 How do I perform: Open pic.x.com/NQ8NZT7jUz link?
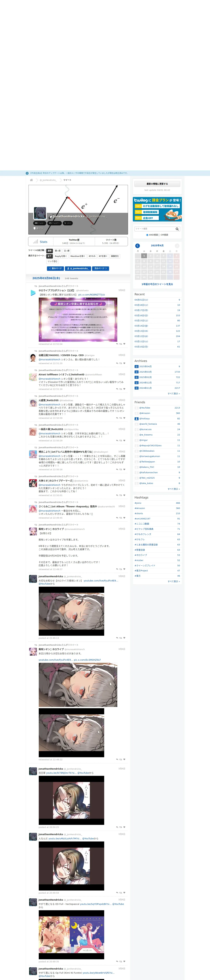coord(91,295)
